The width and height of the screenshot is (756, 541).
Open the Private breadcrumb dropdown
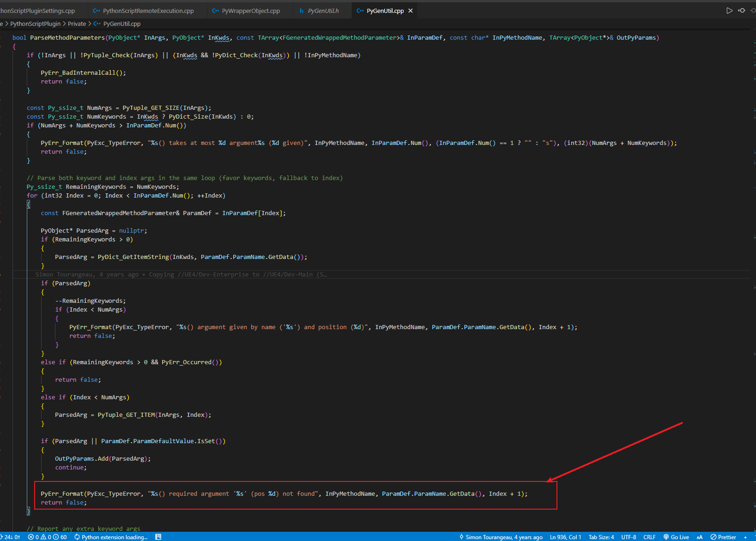pyautogui.click(x=77, y=24)
